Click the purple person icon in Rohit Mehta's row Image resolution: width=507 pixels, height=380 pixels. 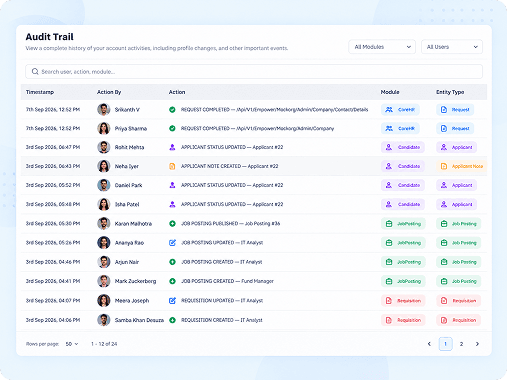(172, 147)
